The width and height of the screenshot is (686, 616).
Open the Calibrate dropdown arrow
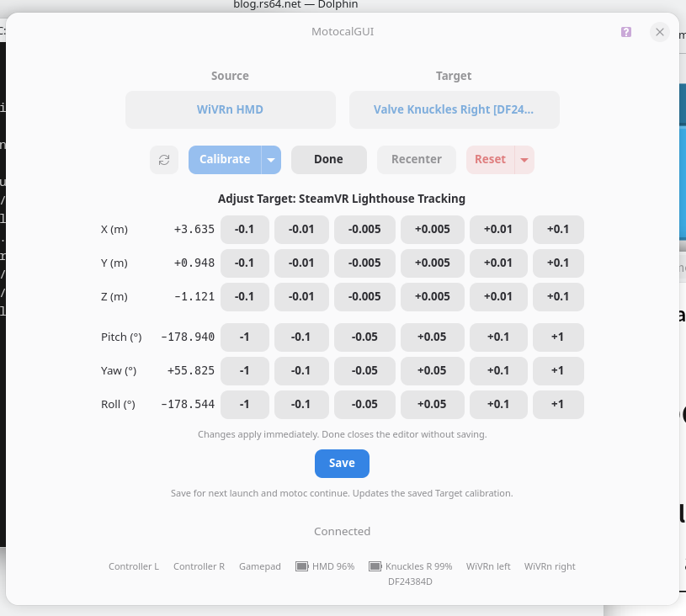pyautogui.click(x=271, y=160)
